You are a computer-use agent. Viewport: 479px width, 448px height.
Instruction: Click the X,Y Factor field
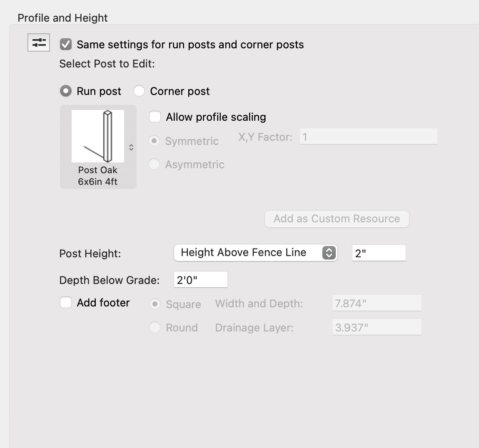click(368, 137)
